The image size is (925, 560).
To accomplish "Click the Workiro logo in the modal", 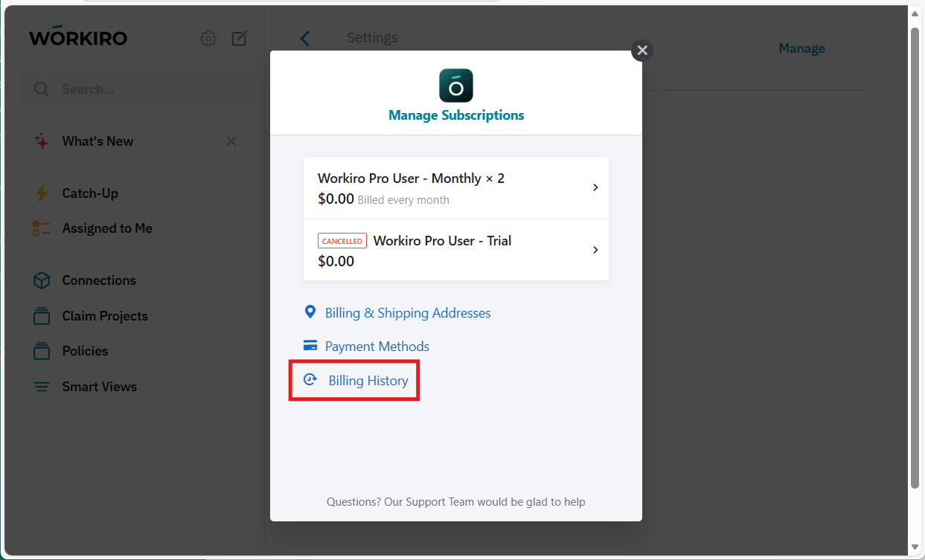I will 456,86.
